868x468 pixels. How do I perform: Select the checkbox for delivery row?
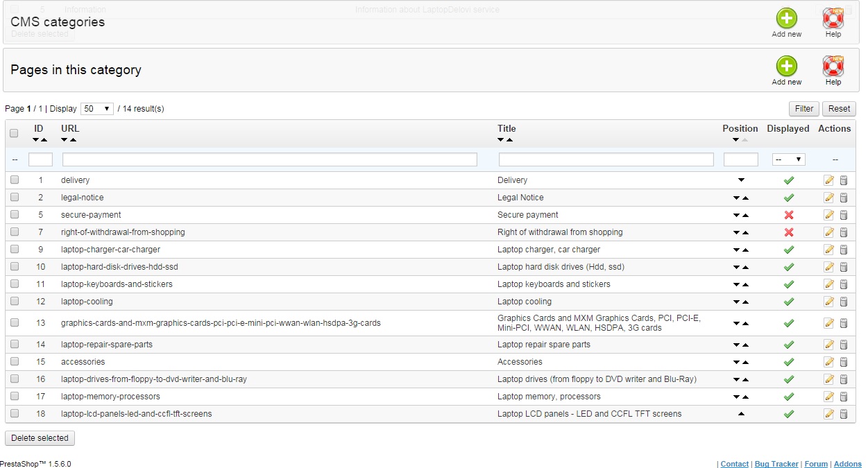click(15, 180)
